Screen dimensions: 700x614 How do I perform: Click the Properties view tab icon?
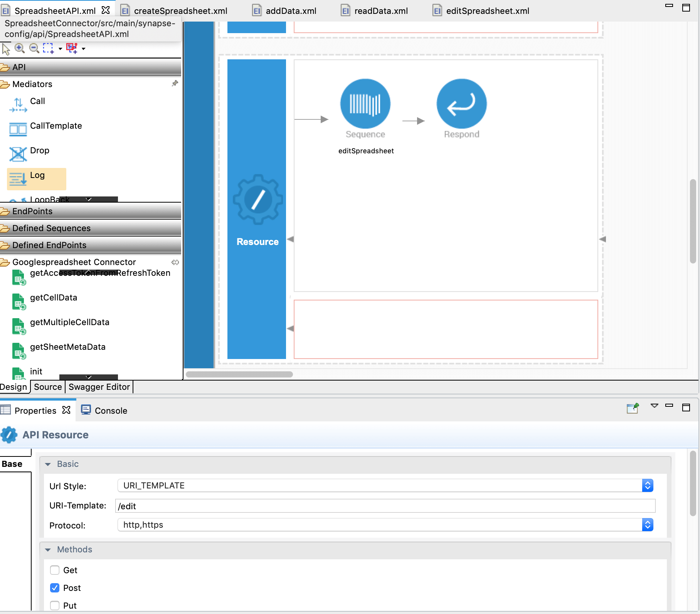[x=5, y=410]
